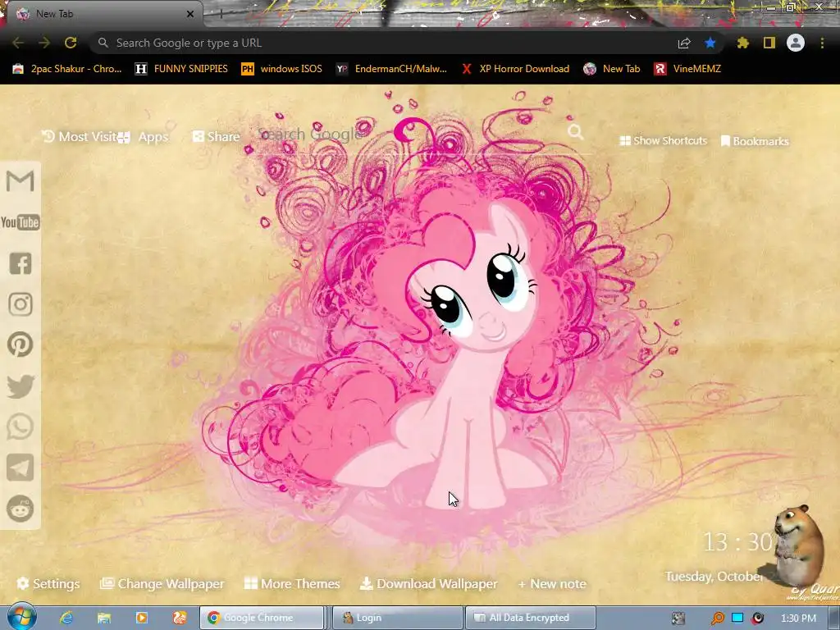Click Download Wallpaper

point(428,584)
